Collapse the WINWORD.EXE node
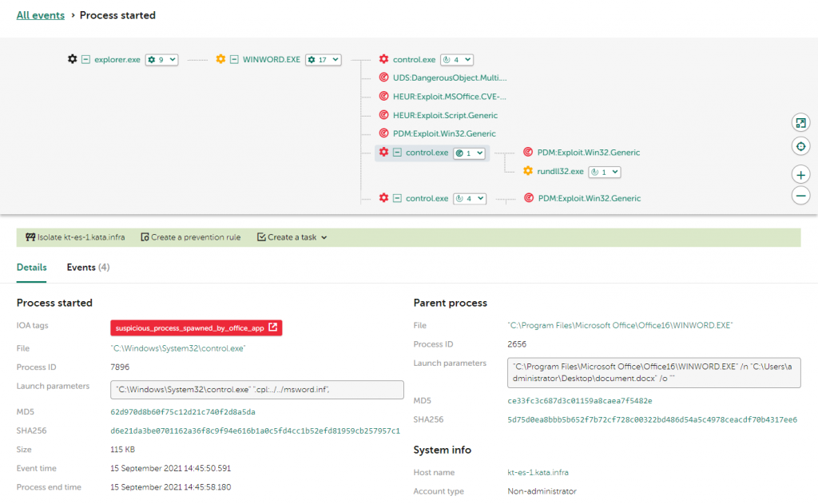Viewport: 818px width, 504px height. point(234,59)
